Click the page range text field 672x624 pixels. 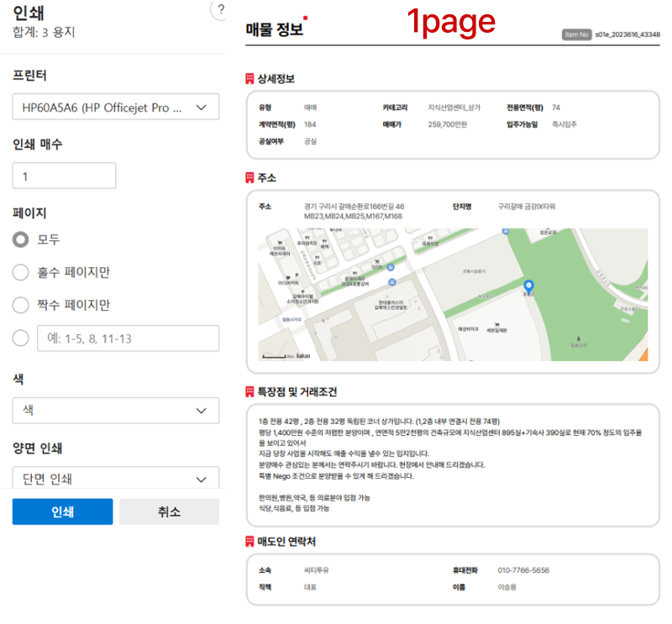[128, 338]
